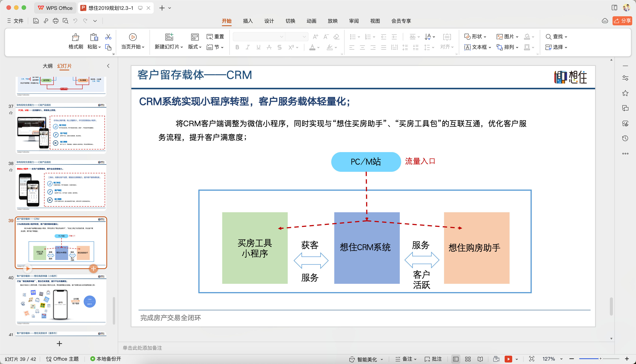Viewport: 636px width, 364px height.
Task: Open the star icon in the right sidebar
Action: 625,93
